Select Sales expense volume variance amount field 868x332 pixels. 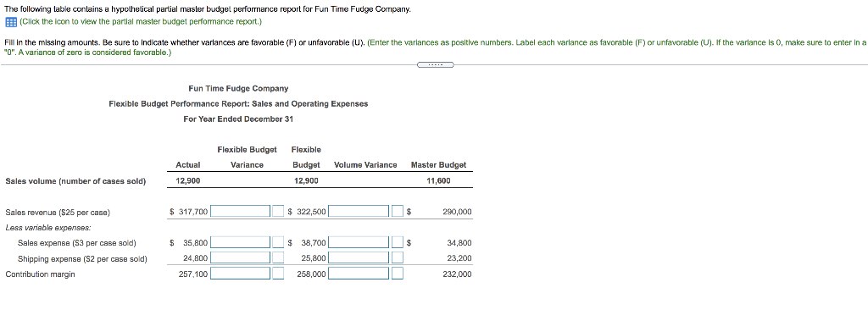click(359, 242)
